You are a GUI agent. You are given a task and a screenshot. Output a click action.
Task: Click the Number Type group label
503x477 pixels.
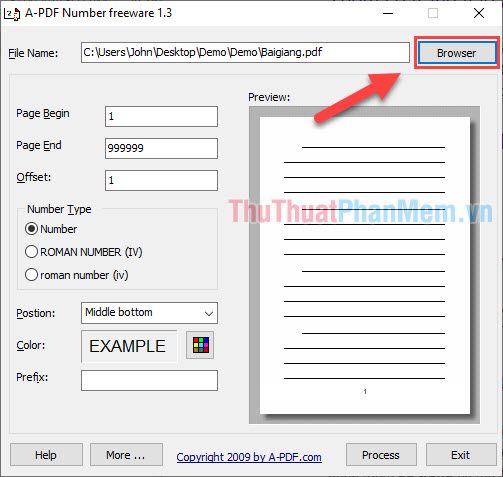pos(59,209)
